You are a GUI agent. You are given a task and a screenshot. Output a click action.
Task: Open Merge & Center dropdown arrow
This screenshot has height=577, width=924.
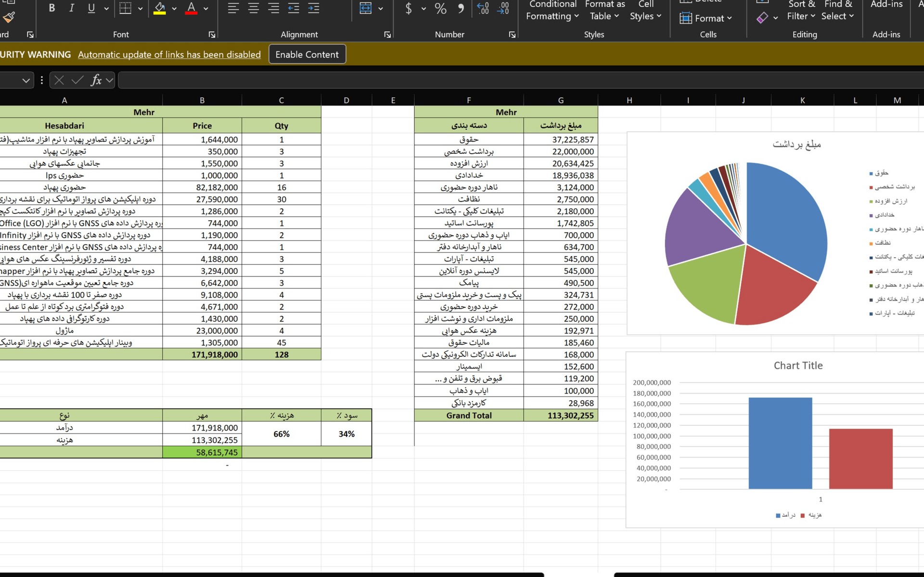click(x=380, y=9)
